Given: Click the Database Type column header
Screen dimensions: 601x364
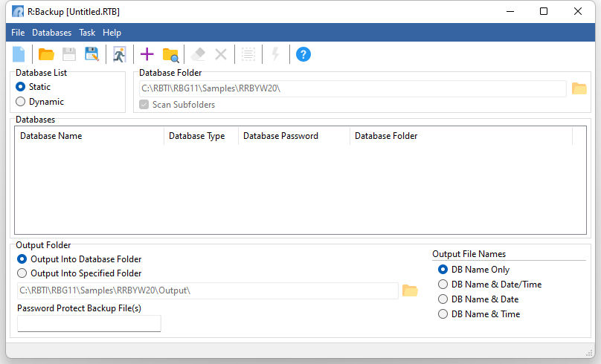Looking at the screenshot, I should point(202,136).
